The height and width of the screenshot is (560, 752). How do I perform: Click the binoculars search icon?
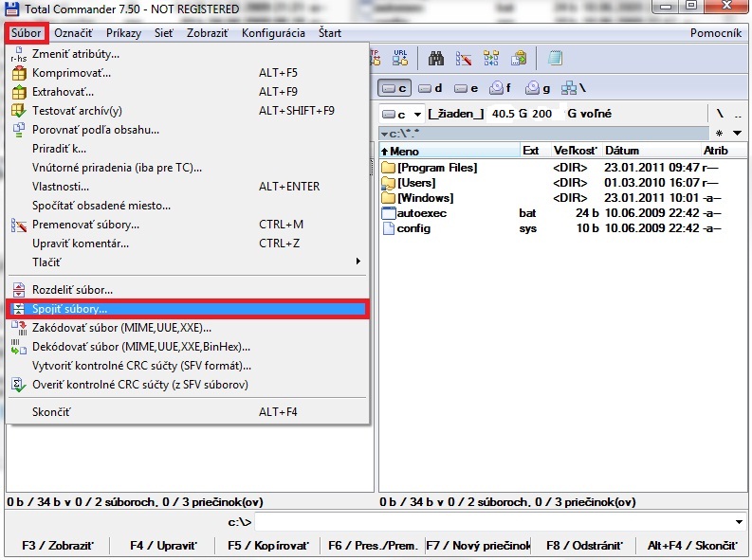436,59
